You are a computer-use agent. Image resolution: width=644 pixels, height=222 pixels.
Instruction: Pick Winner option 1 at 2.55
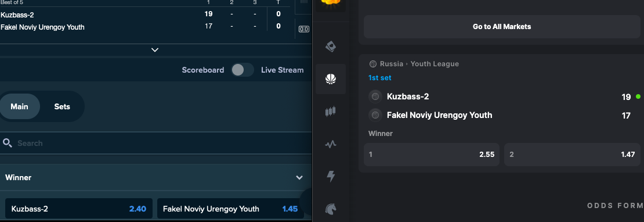click(432, 155)
